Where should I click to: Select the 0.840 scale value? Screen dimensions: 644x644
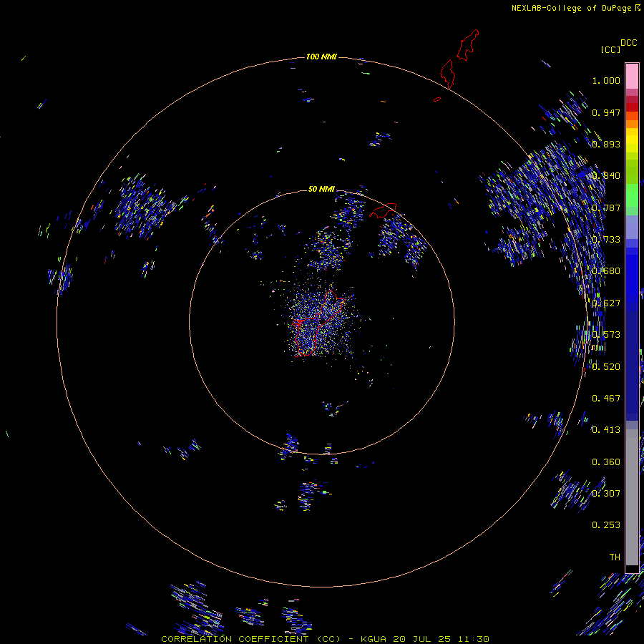click(606, 176)
